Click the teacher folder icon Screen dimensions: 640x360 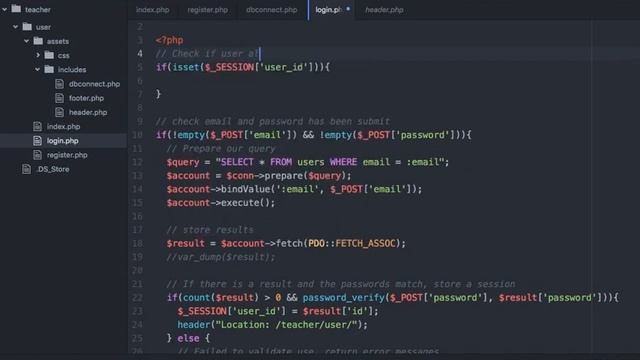click(x=16, y=9)
